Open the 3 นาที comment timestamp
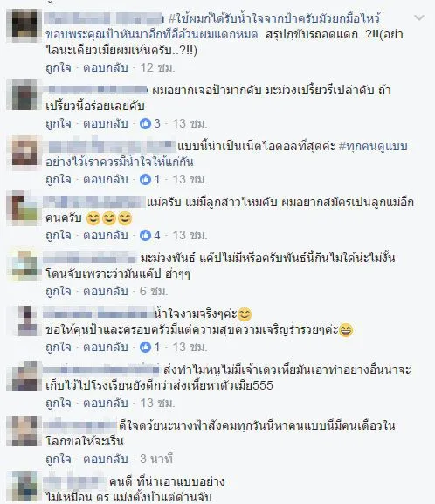This screenshot has width=435, height=504. (x=156, y=459)
